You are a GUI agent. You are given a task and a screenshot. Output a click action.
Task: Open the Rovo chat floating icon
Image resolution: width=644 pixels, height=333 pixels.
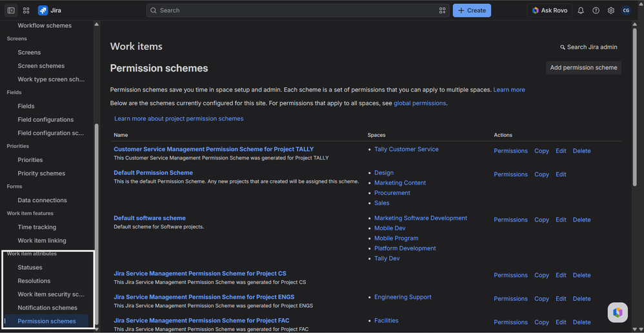618,312
